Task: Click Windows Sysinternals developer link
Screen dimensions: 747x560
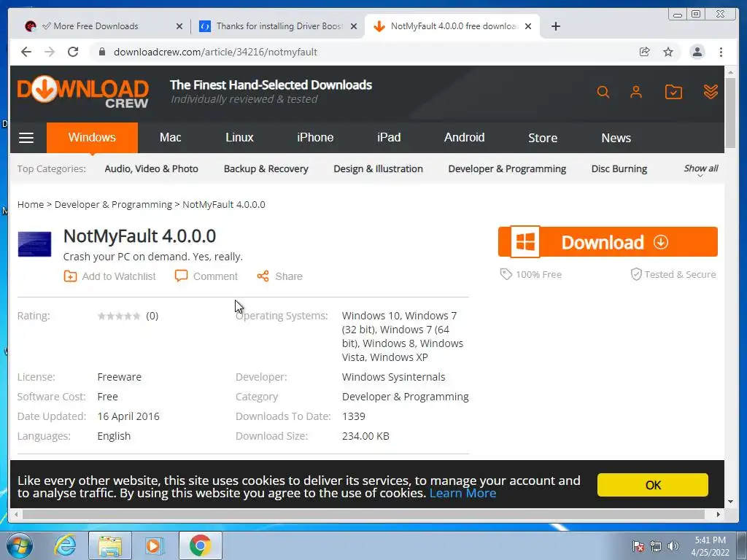Action: (x=393, y=377)
